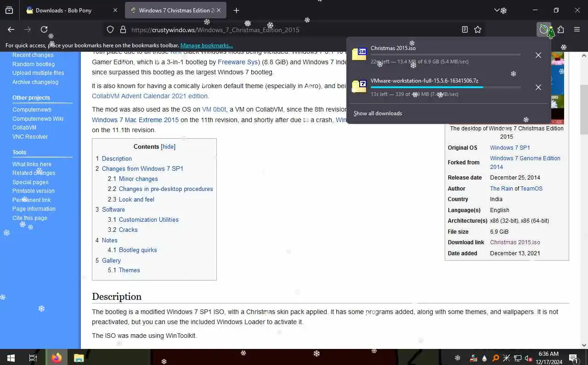The height and width of the screenshot is (365, 588).
Task: Click the Christmas 2015.iso download link in infobox
Action: (515, 242)
